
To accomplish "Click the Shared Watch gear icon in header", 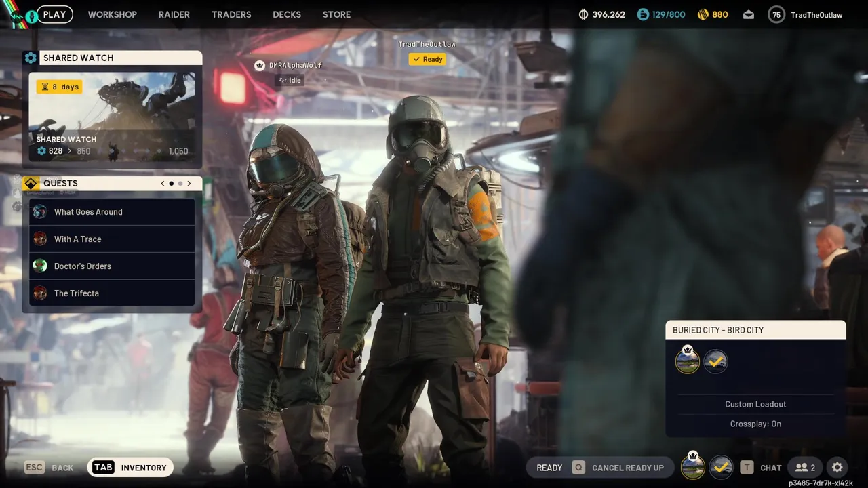I will point(31,58).
